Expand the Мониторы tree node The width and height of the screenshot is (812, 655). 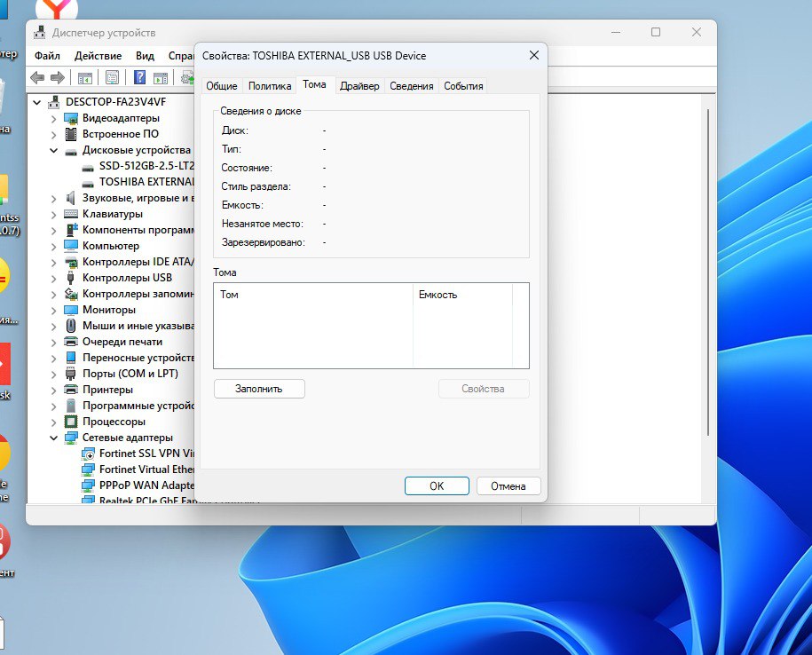53,311
